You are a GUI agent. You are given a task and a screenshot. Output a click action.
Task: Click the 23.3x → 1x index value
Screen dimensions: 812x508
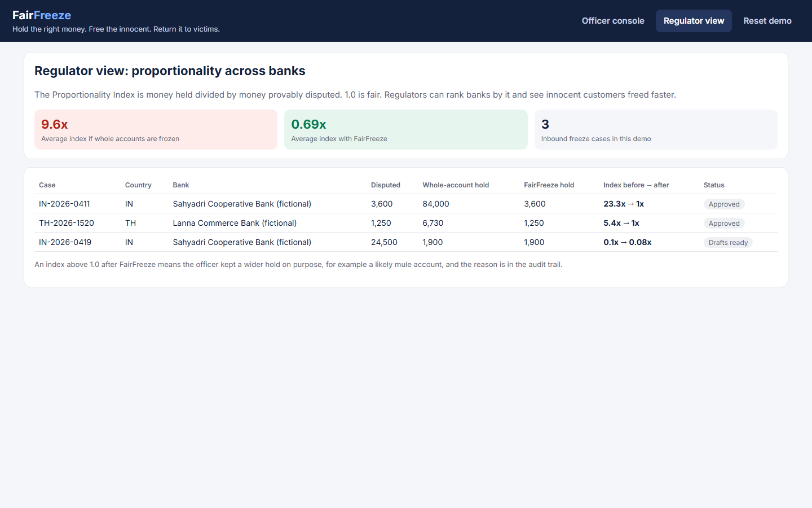624,204
